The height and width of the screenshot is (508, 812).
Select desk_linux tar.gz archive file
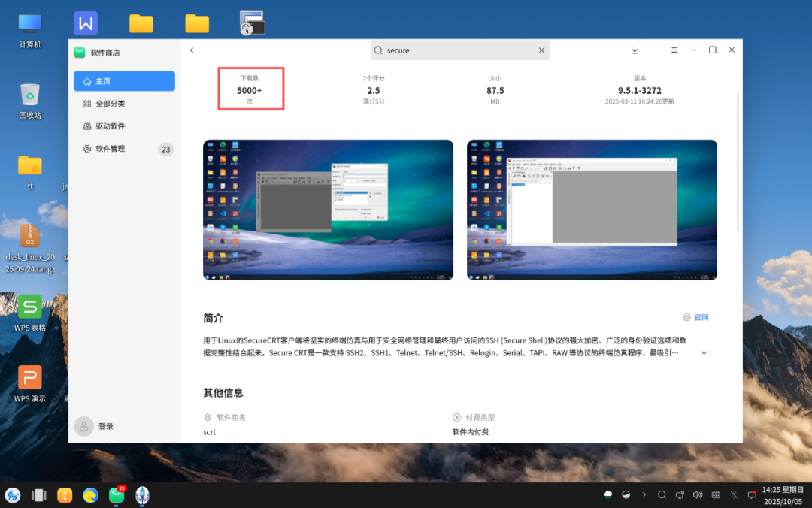coord(30,248)
